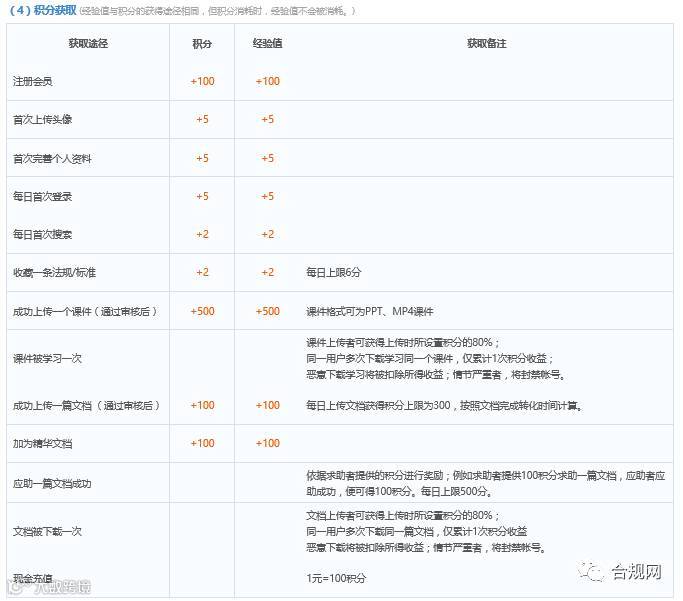
Task: Click remark line "助成功，便可得100积分。每日上限500分"
Action: point(399,492)
